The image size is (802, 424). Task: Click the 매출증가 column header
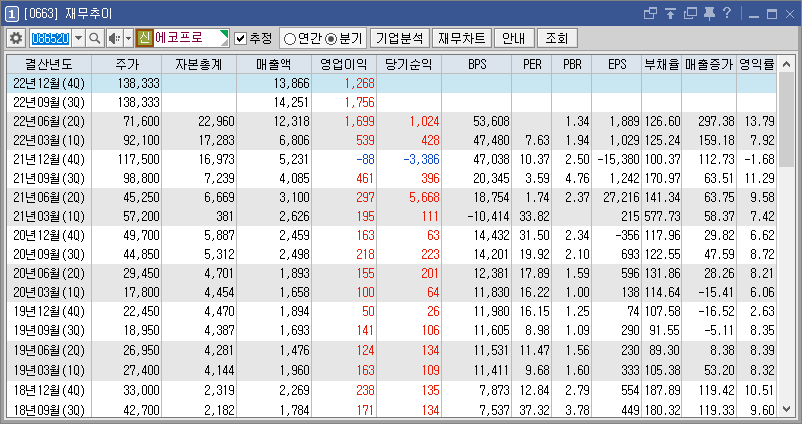(x=709, y=64)
